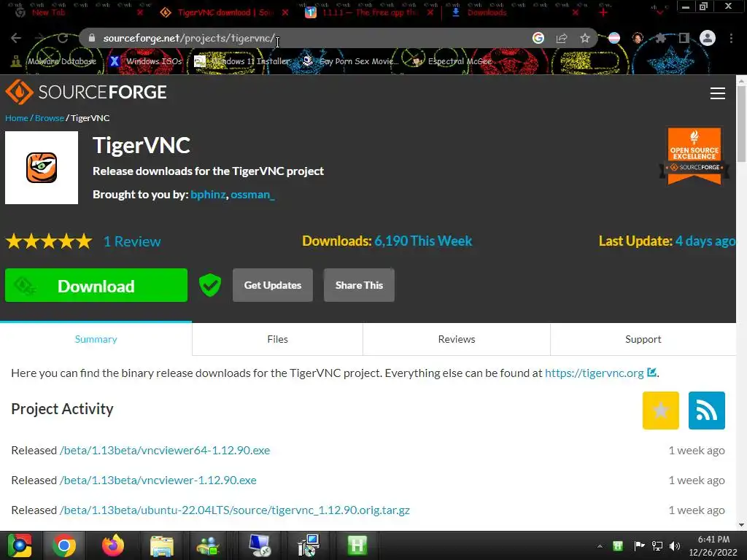Close the 1.1.1.1 tab
This screenshot has width=747, height=560.
pos(430,12)
